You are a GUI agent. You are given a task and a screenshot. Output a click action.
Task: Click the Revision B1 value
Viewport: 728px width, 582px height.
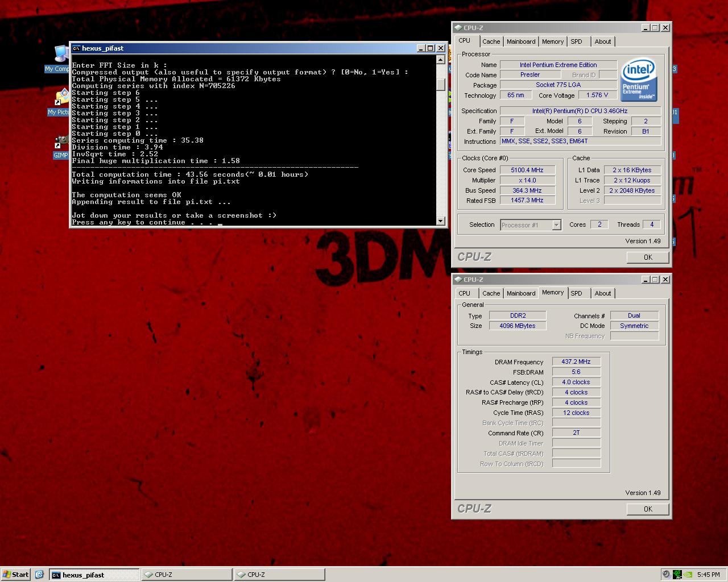(x=646, y=131)
